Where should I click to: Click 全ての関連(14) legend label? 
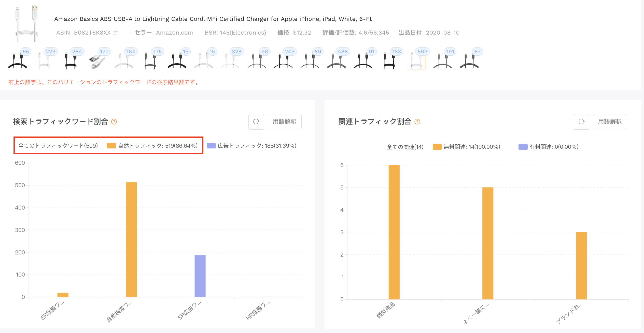(405, 147)
